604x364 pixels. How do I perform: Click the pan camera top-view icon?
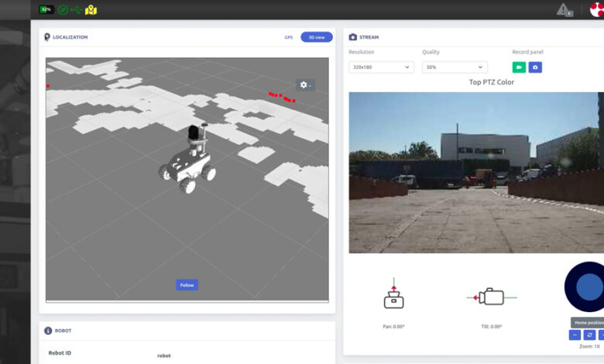pyautogui.click(x=393, y=294)
